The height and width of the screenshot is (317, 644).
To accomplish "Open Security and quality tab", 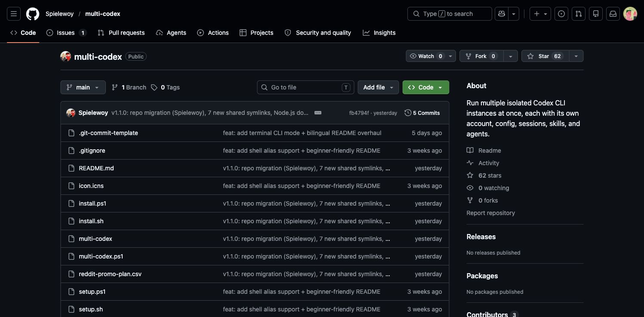I will [x=318, y=33].
